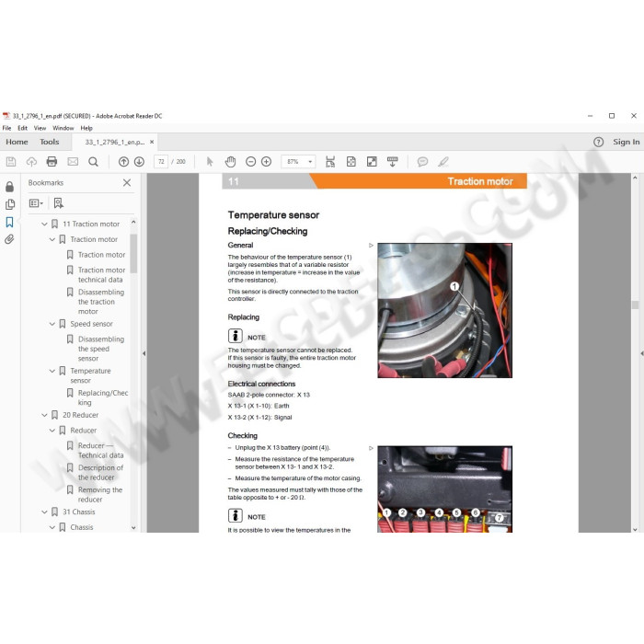The image size is (644, 644).
Task: Zoom in with the plus icon
Action: 266,162
